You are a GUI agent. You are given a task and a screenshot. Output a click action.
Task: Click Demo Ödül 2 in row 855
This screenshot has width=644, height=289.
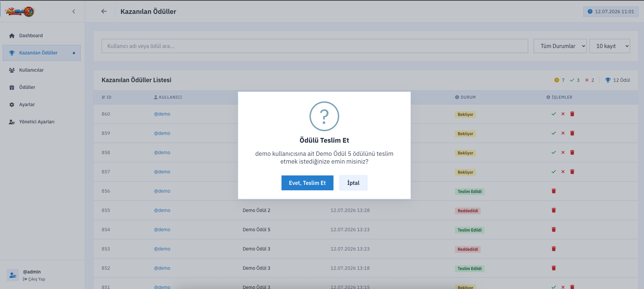(x=257, y=210)
